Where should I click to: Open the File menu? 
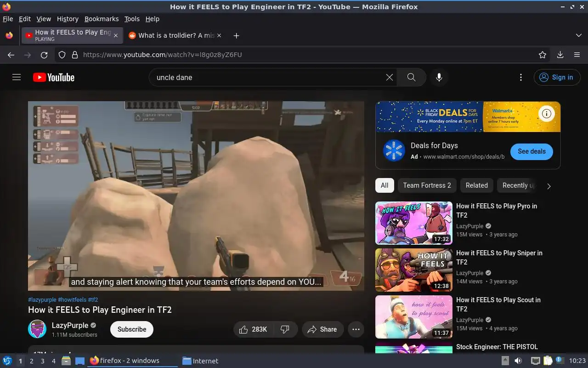tap(8, 19)
